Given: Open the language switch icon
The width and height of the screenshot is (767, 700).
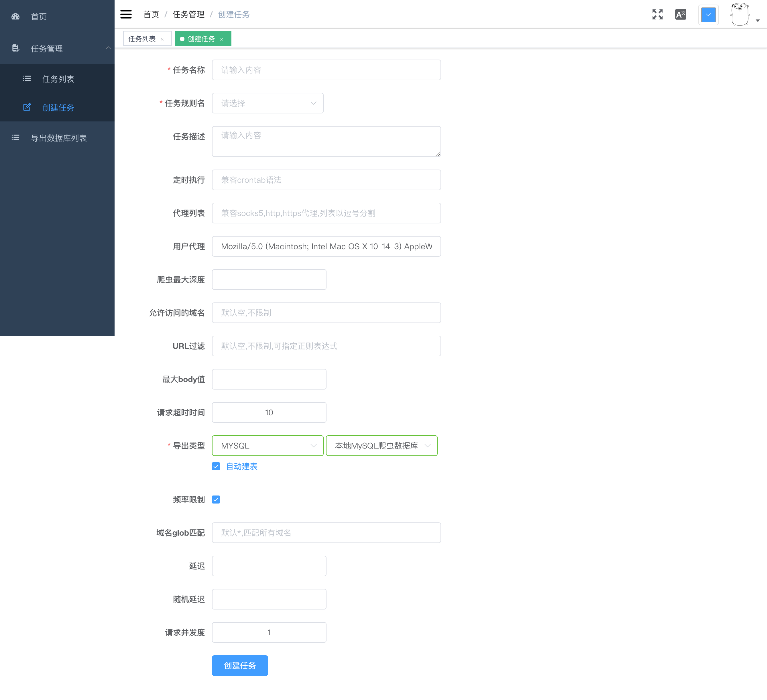Looking at the screenshot, I should (680, 14).
